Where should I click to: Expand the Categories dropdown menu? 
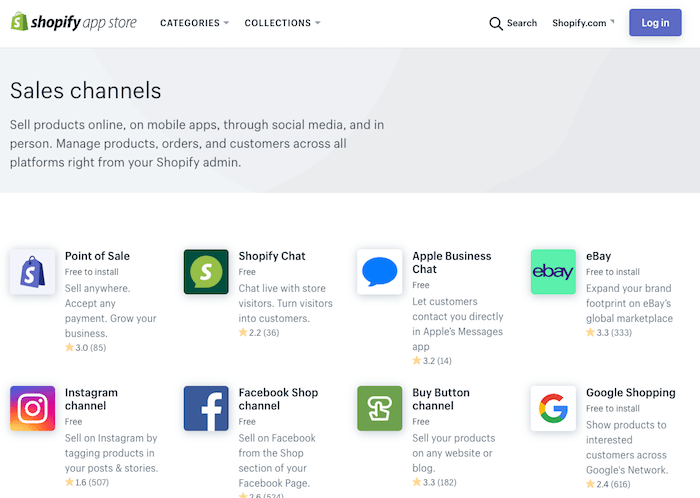[x=194, y=23]
